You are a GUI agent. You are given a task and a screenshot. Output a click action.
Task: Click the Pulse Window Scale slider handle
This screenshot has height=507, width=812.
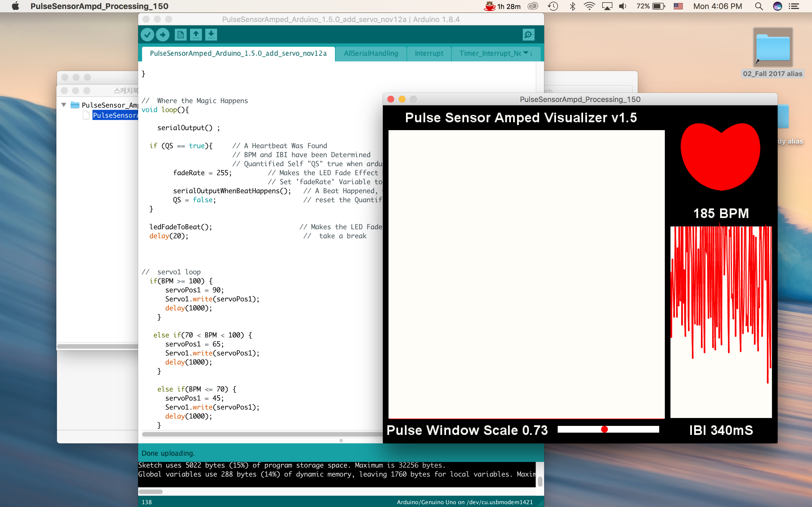(604, 429)
